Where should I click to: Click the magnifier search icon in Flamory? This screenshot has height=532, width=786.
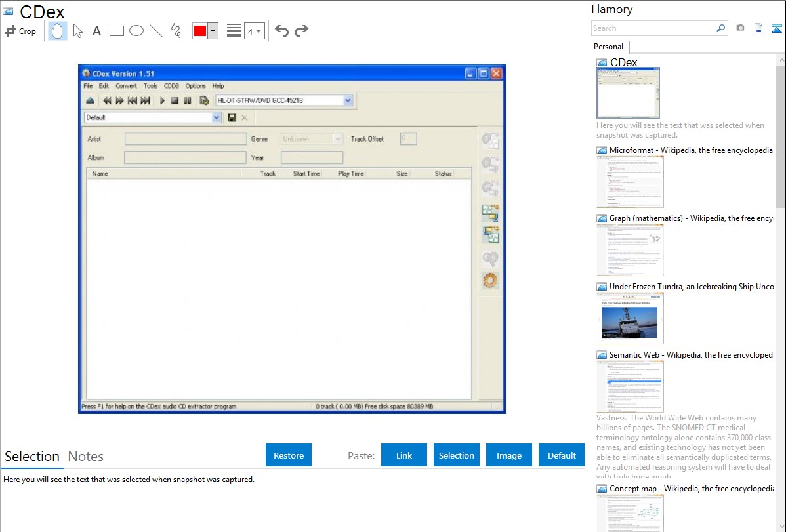720,28
